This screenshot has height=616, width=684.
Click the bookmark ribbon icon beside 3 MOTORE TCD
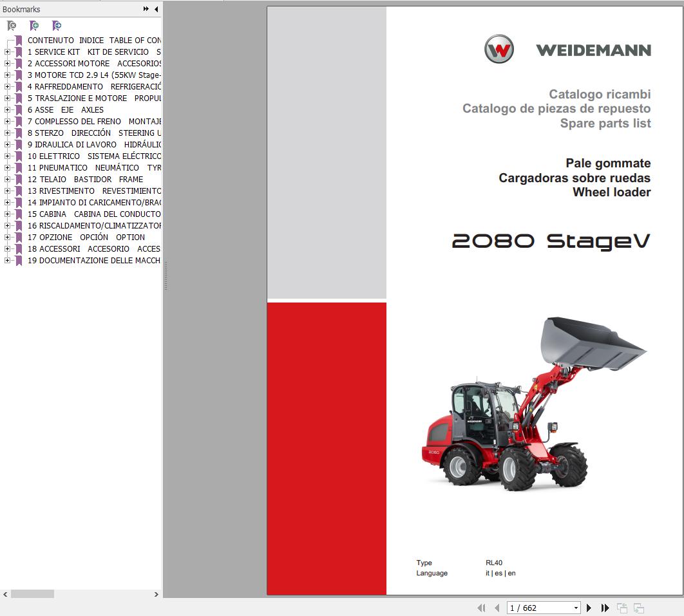tap(19, 75)
